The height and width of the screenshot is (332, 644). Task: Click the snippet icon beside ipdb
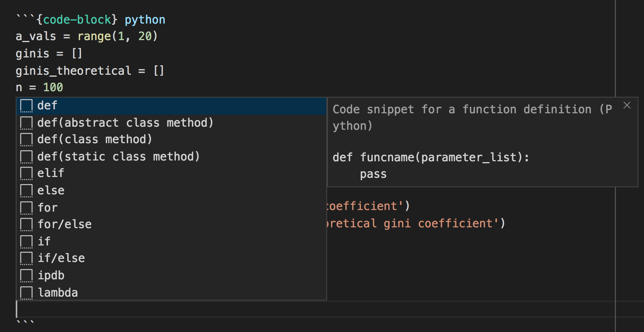tap(26, 276)
